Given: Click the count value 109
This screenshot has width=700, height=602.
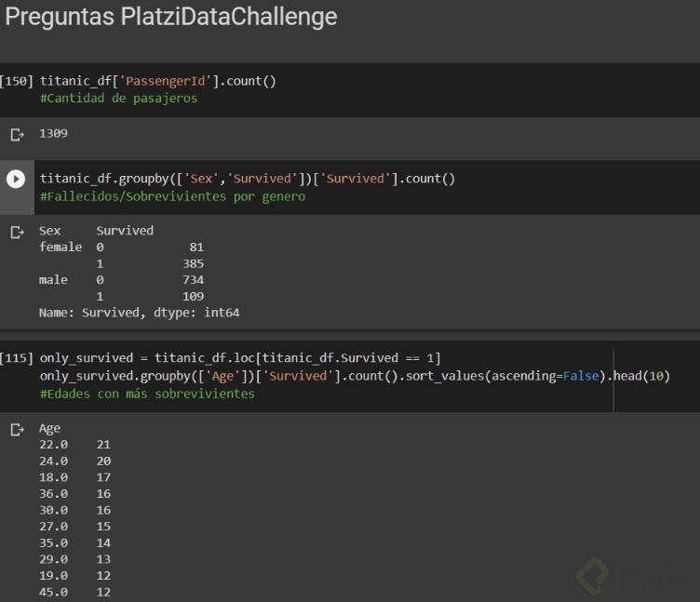Looking at the screenshot, I should pyautogui.click(x=194, y=296).
